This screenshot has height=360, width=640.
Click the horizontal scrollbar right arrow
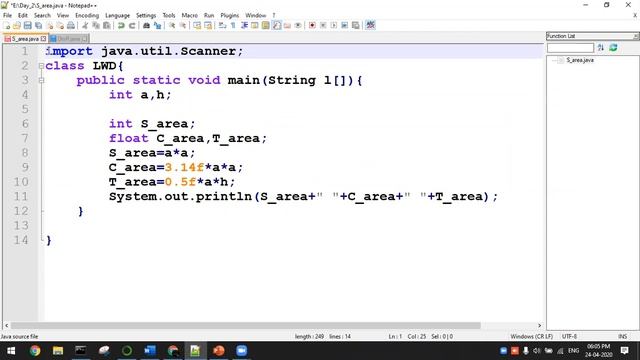[x=540, y=326]
